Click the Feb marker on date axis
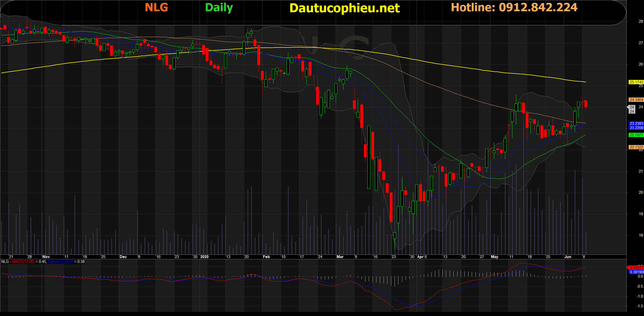The image size is (644, 316). (x=266, y=257)
